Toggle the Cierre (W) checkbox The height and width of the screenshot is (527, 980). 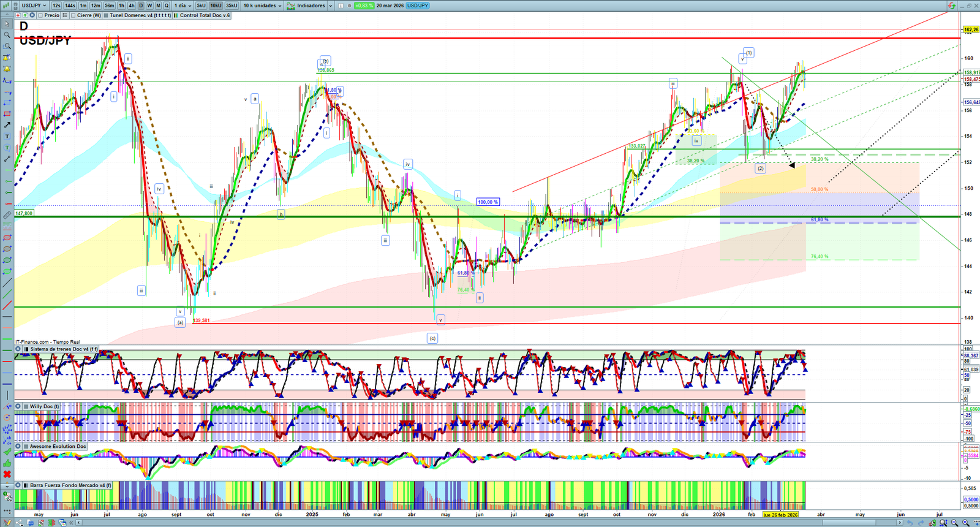tap(73, 15)
